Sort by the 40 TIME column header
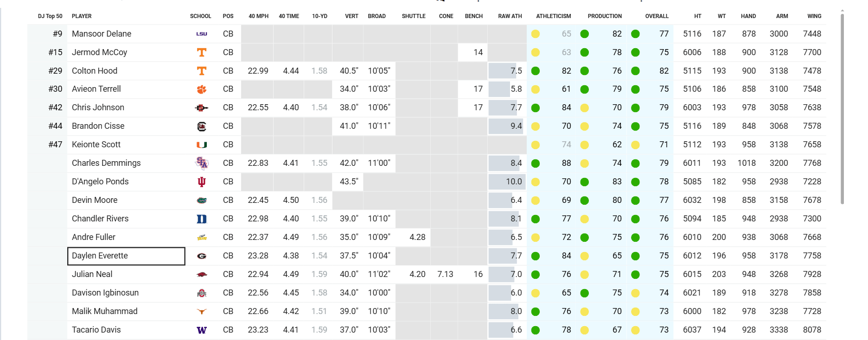Image resolution: width=868 pixels, height=340 pixels. pyautogui.click(x=288, y=16)
